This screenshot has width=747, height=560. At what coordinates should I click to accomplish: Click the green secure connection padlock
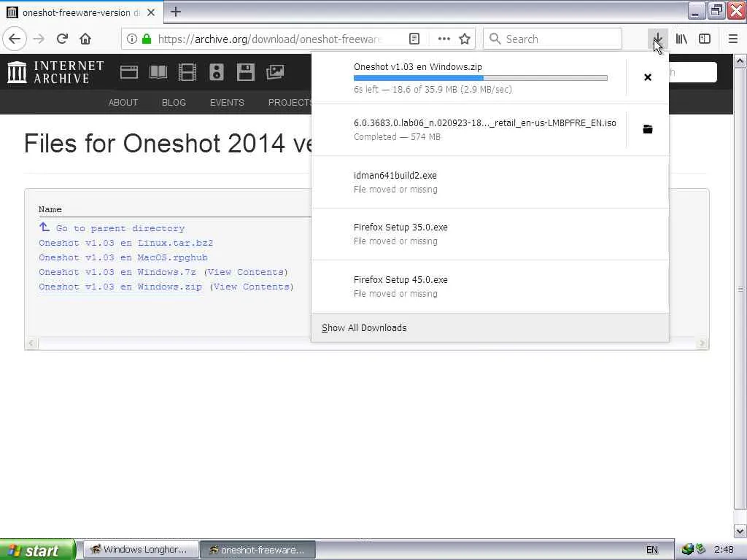[147, 39]
